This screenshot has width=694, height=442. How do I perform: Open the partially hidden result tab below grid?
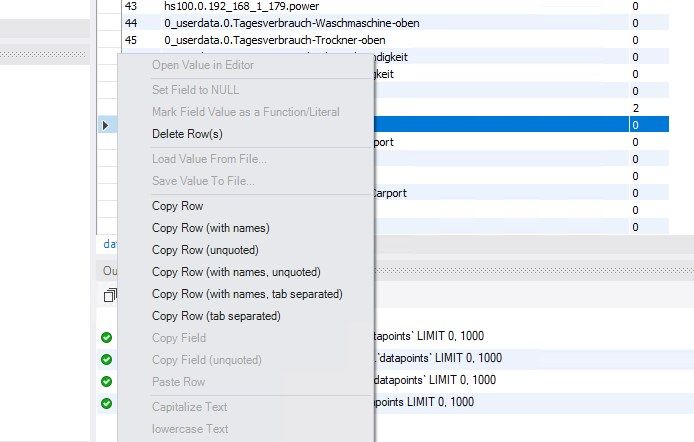click(109, 244)
